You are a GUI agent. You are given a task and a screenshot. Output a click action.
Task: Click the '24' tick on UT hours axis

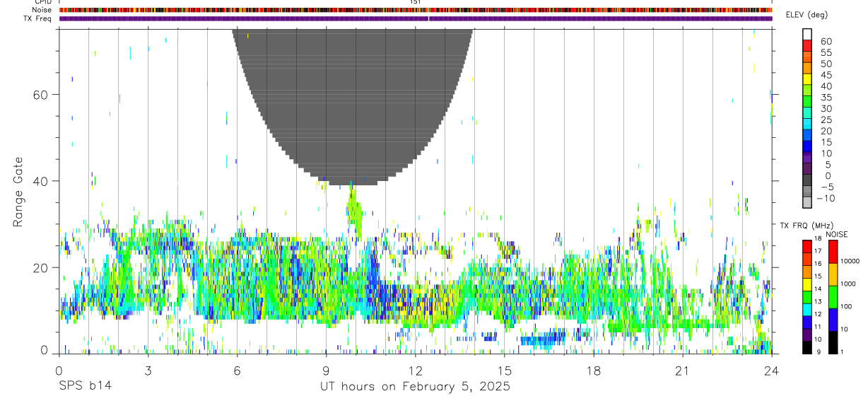click(772, 371)
